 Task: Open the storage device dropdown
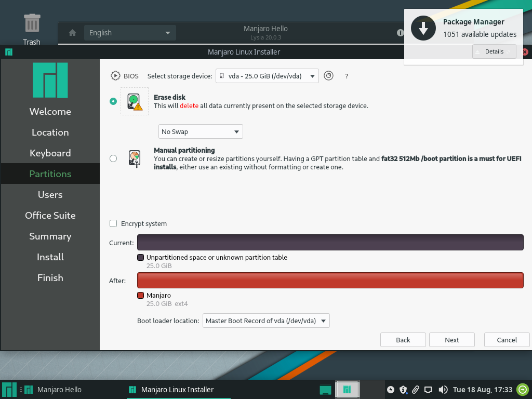click(267, 76)
